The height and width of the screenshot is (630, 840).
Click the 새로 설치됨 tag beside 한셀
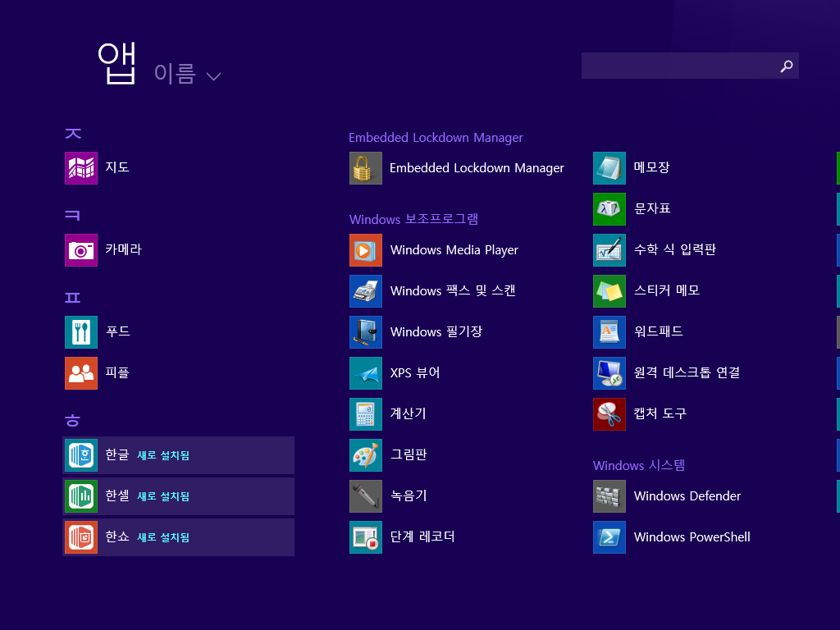[x=163, y=496]
